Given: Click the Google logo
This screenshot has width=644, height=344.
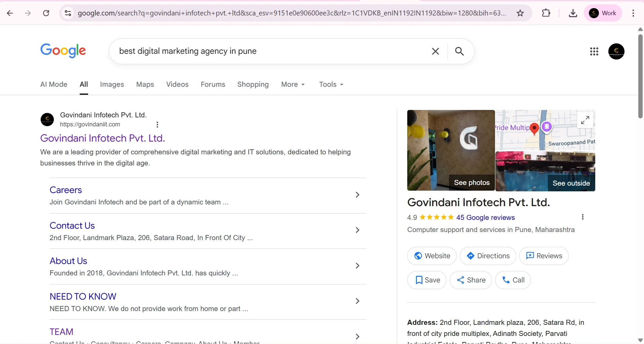Looking at the screenshot, I should click(x=63, y=51).
